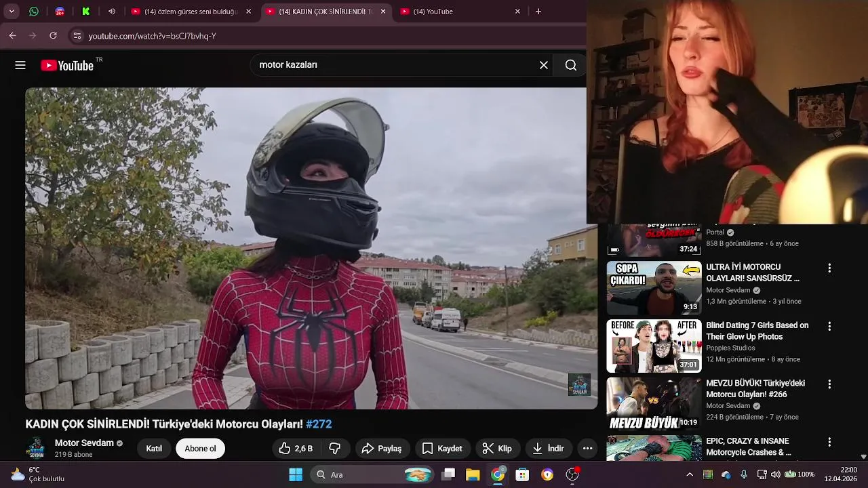Open Popples Studios channel name

[730, 348]
